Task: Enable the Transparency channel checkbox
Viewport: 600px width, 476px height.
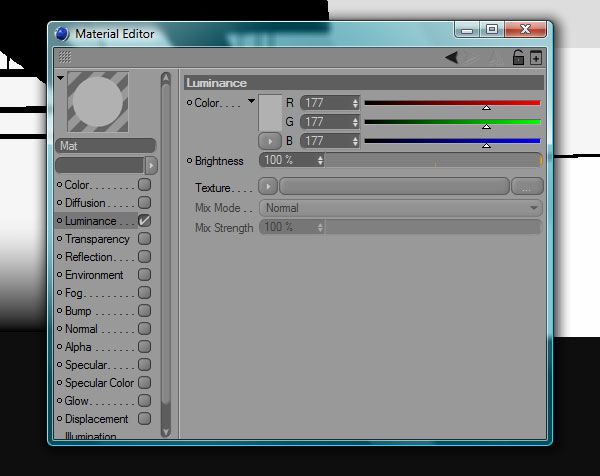Action: click(144, 239)
